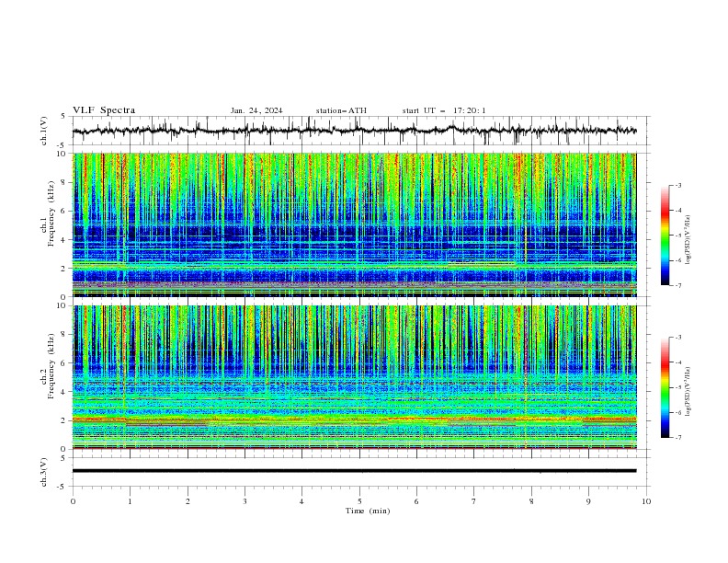728x563 pixels.
Task: Click the '7' time axis tick label
Action: [474, 501]
